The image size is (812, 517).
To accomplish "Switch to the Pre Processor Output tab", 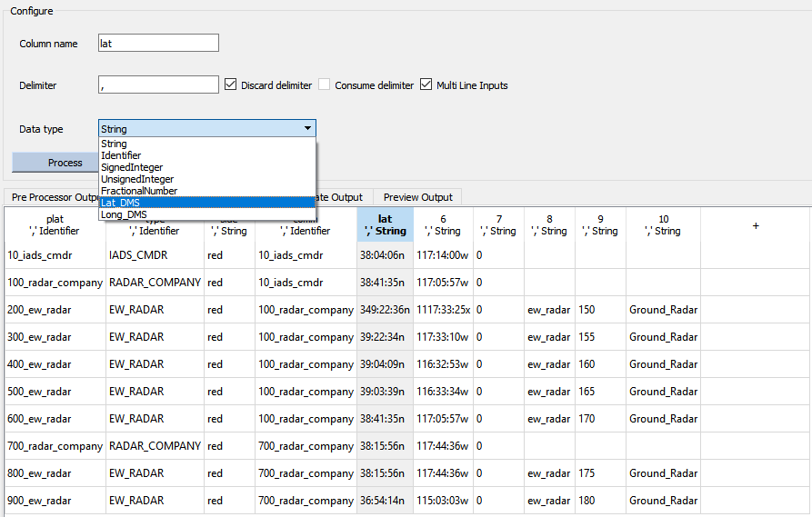I will click(x=52, y=197).
